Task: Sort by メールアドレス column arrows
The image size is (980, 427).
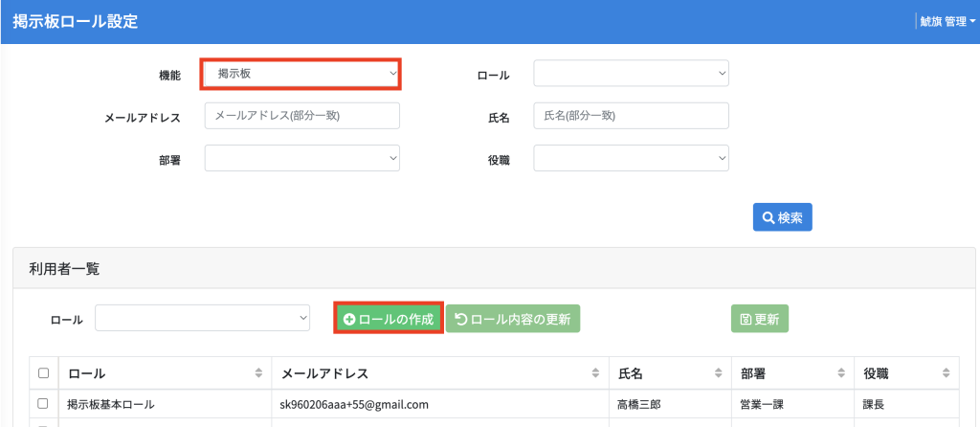Action: (595, 373)
